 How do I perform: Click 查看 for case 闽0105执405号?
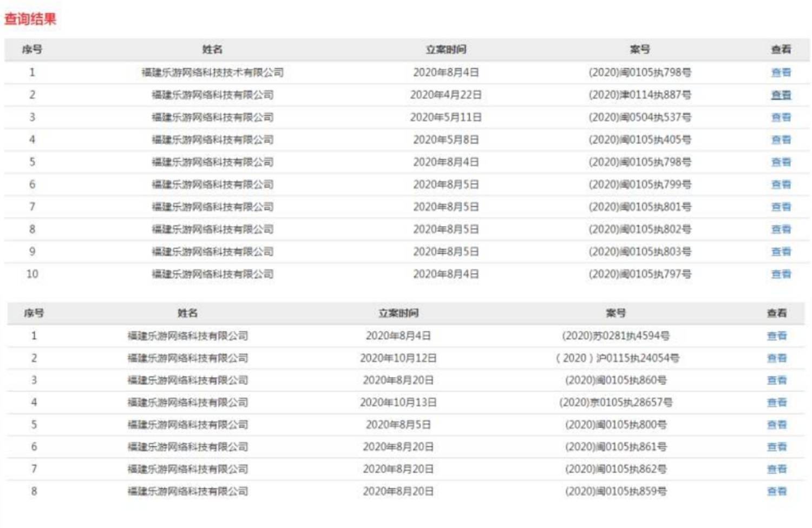point(781,140)
